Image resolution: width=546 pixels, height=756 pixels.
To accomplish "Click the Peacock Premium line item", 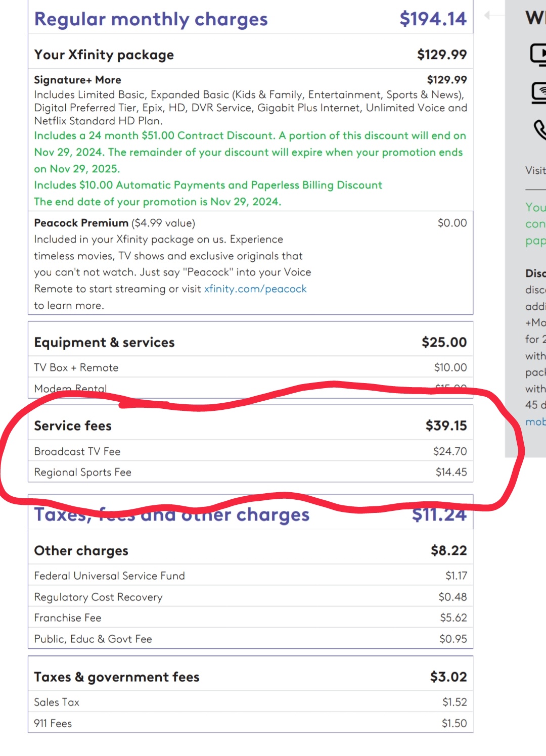I will 81,223.
